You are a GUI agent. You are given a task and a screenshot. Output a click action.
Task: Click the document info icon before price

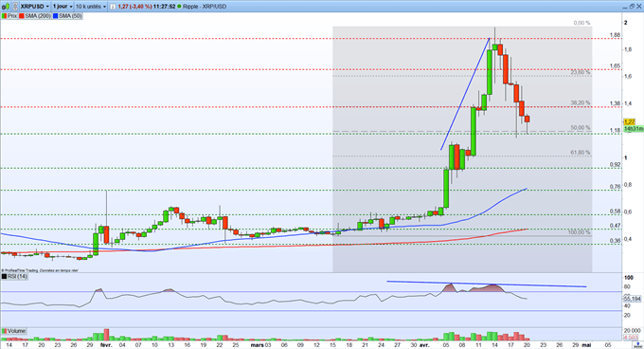click(113, 7)
